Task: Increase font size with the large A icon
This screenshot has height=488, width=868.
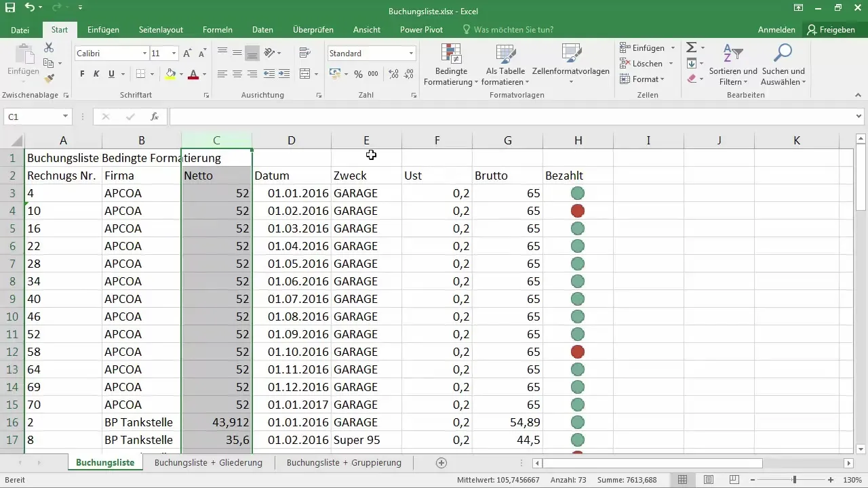Action: (187, 54)
